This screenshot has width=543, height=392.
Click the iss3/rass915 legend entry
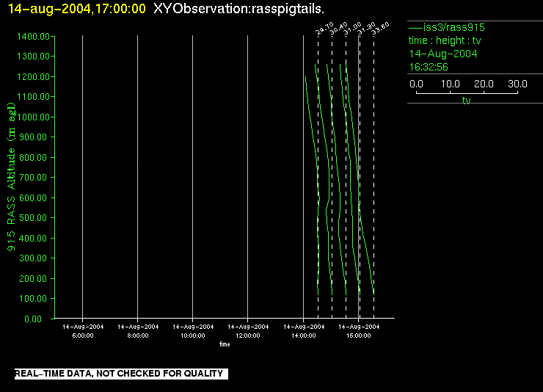454,27
